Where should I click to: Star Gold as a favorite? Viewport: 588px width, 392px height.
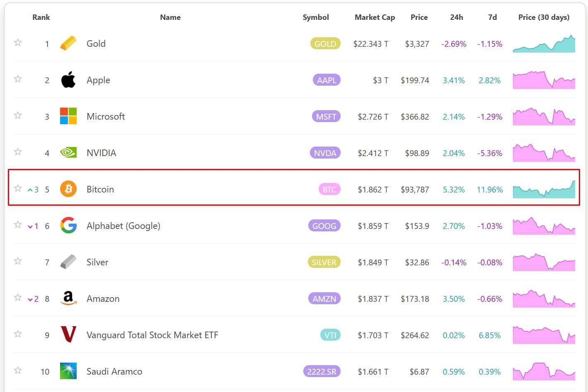pyautogui.click(x=18, y=43)
